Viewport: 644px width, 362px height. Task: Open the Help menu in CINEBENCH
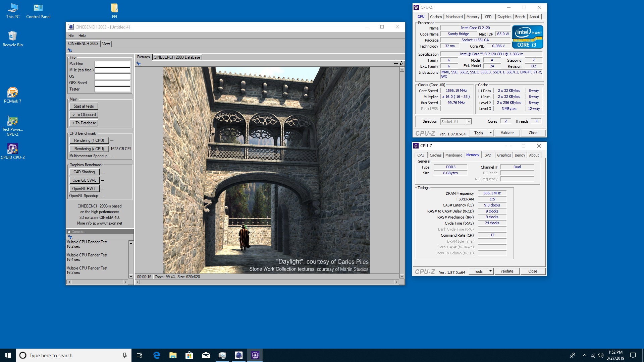82,36
